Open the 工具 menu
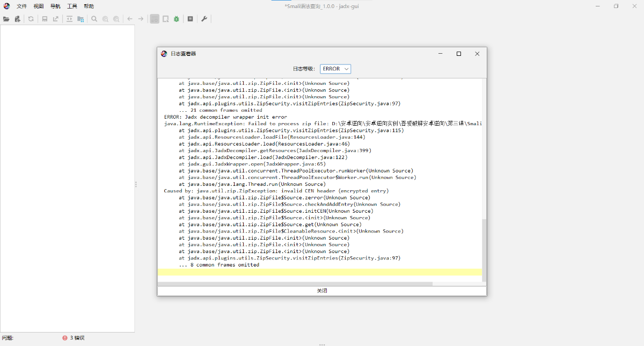Viewport: 644px width, 346px height. pyautogui.click(x=72, y=6)
